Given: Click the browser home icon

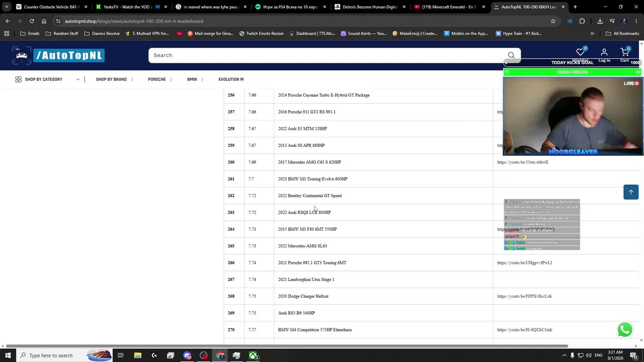Looking at the screenshot, I should pyautogui.click(x=44, y=21).
